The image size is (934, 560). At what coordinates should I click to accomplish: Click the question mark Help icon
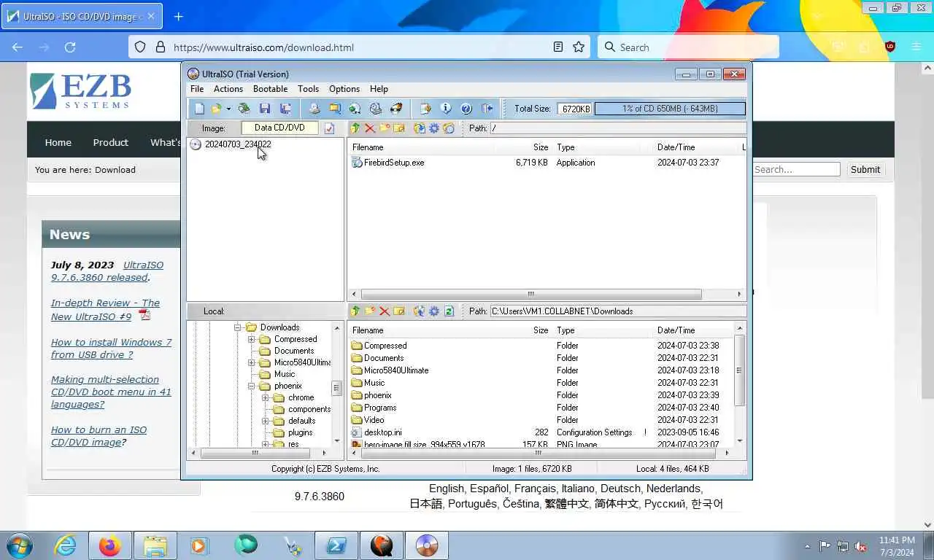(x=466, y=109)
